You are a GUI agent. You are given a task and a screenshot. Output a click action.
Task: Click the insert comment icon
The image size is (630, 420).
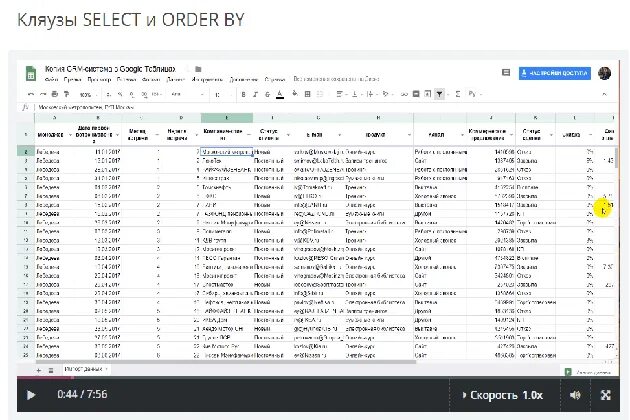point(416,94)
